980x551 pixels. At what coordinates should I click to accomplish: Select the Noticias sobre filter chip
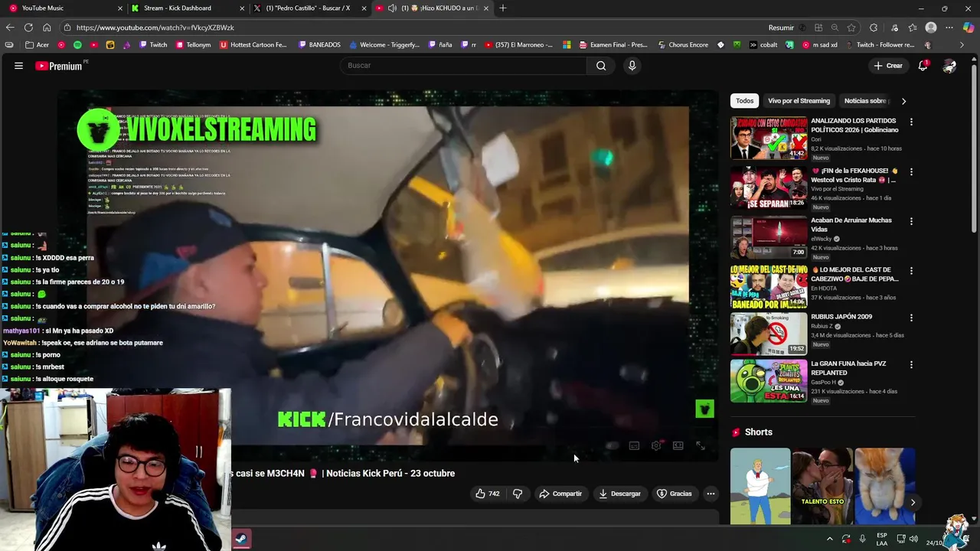click(865, 101)
